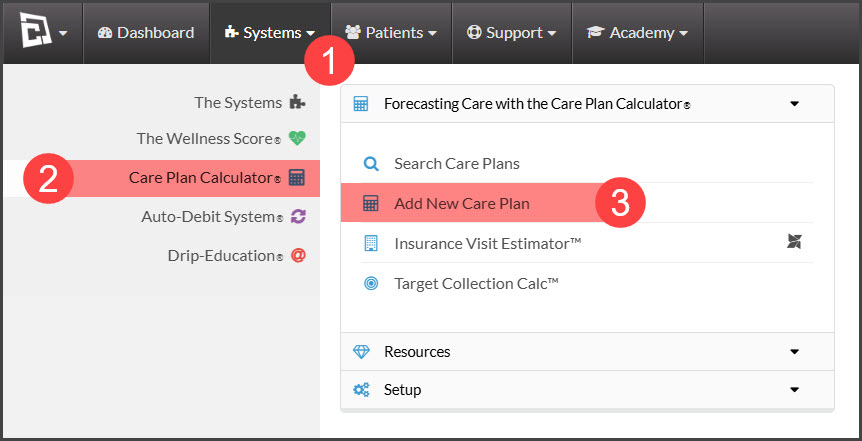
Task: Open the Systems dropdown menu
Action: pyautogui.click(x=270, y=33)
